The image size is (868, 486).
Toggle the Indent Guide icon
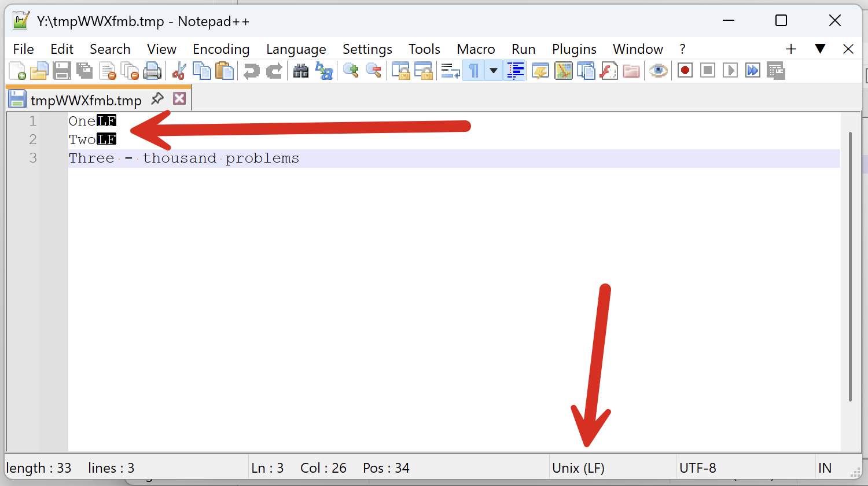514,70
